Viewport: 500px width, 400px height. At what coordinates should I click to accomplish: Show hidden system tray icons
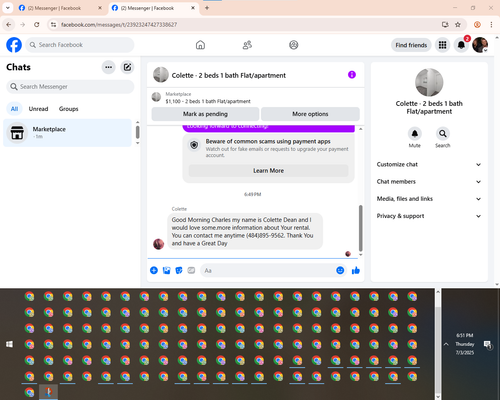[446, 344]
